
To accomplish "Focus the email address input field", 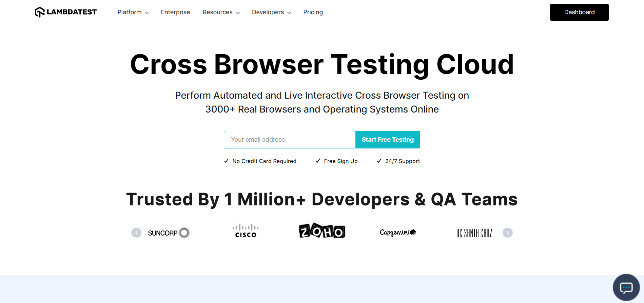I will (290, 140).
